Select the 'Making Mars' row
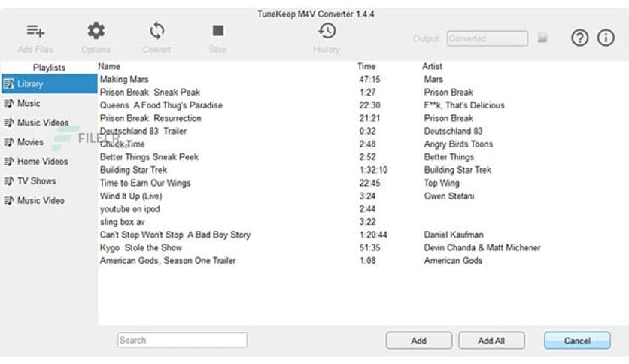Image resolution: width=629 pixels, height=364 pixels. point(124,80)
